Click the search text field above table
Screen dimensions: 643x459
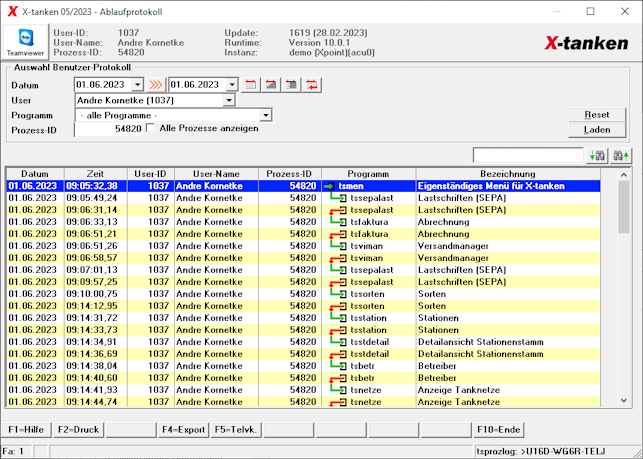tap(528, 156)
